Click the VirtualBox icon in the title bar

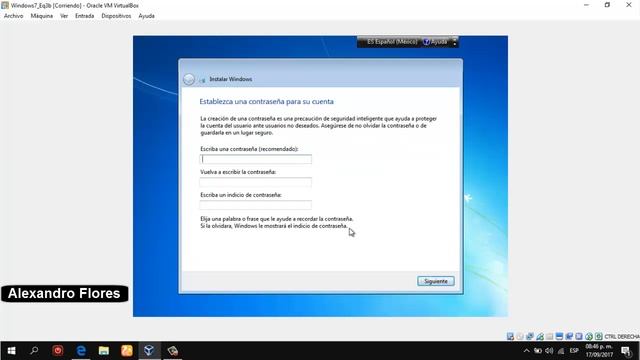click(5, 5)
